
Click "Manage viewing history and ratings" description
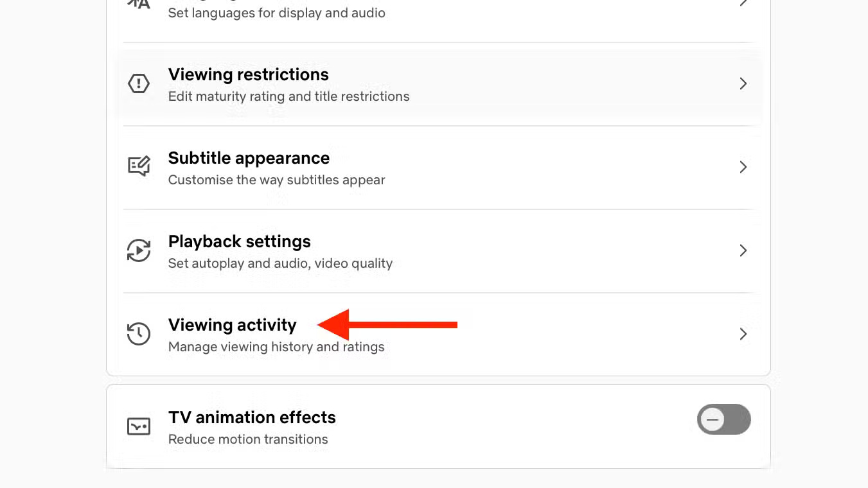[x=276, y=347]
